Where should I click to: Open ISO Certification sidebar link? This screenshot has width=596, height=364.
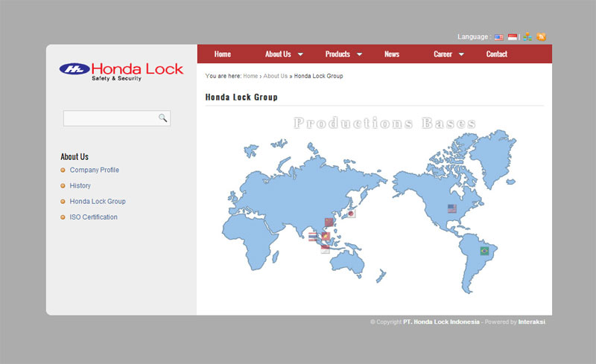point(93,217)
